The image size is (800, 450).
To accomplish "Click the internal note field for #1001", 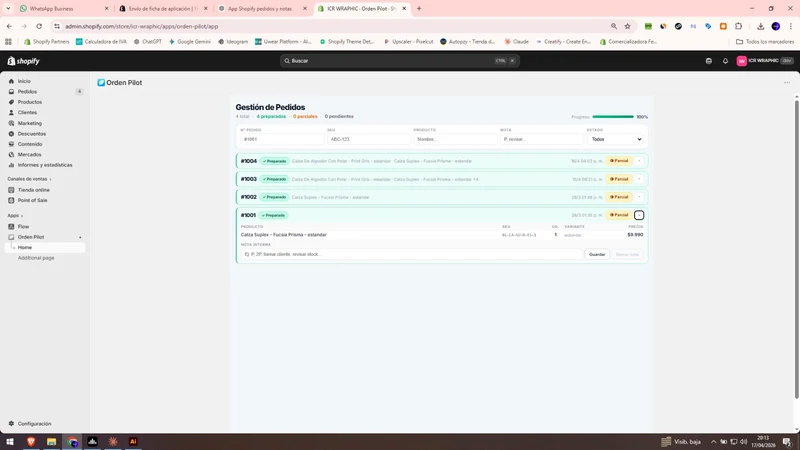I will tap(411, 254).
